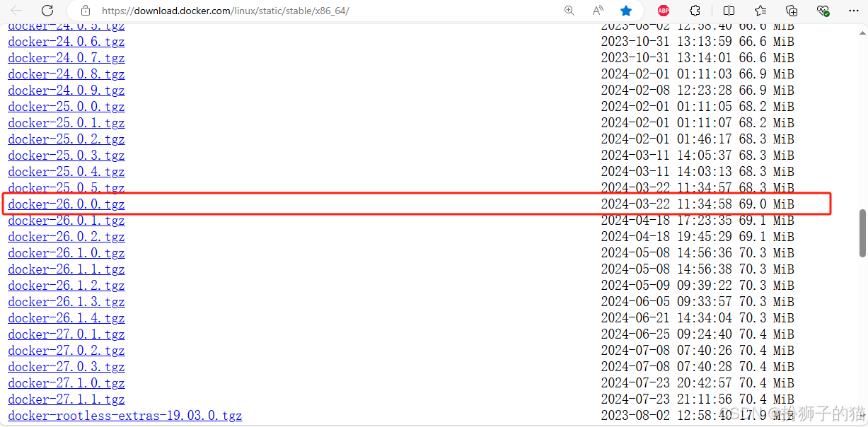
Task: Open the docker-26.1.3.tgz link
Action: pos(66,302)
